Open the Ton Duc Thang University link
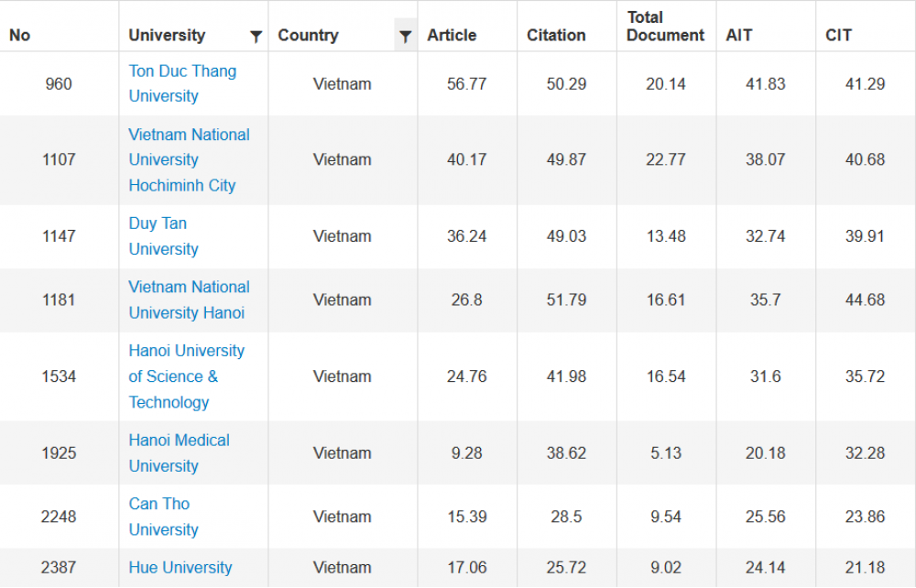 [x=181, y=83]
